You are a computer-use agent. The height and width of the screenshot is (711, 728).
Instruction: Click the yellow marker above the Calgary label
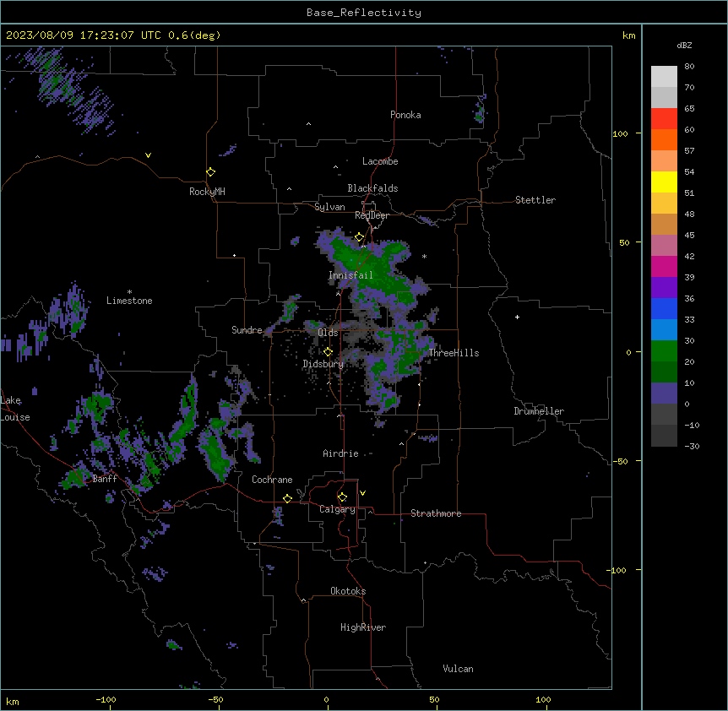(342, 497)
